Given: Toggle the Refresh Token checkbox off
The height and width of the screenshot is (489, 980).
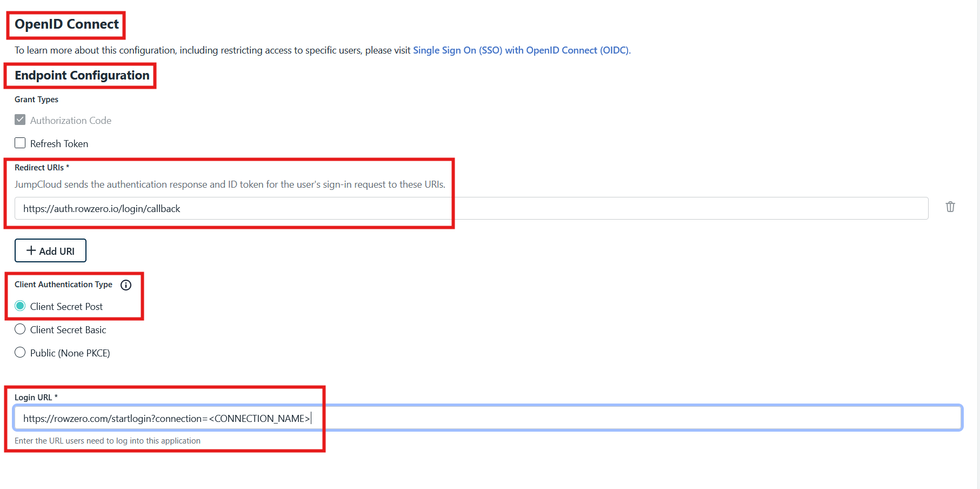Looking at the screenshot, I should (x=19, y=143).
